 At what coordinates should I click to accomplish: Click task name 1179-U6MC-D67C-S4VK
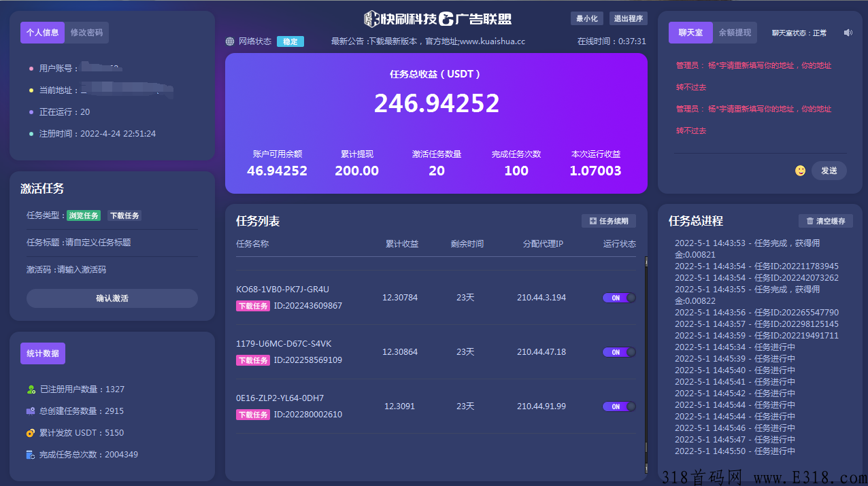tap(284, 344)
